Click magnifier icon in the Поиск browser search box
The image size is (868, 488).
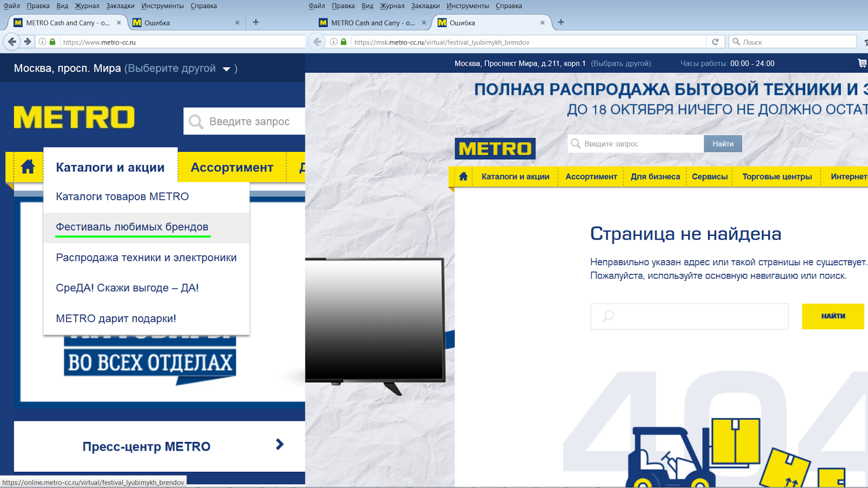[736, 42]
